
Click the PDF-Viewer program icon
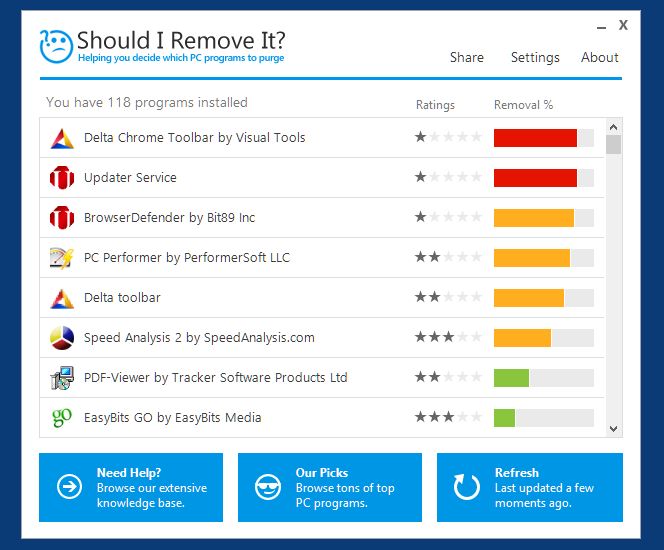coord(62,378)
